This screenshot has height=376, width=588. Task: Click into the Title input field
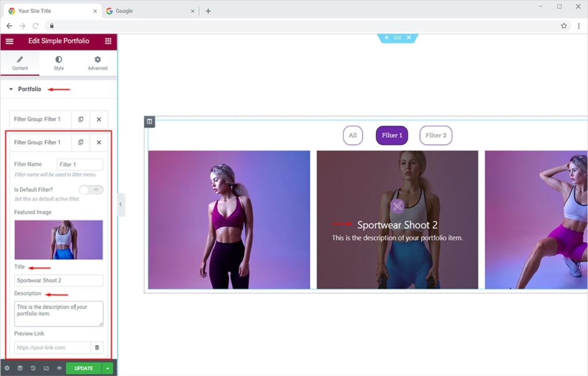(x=59, y=280)
